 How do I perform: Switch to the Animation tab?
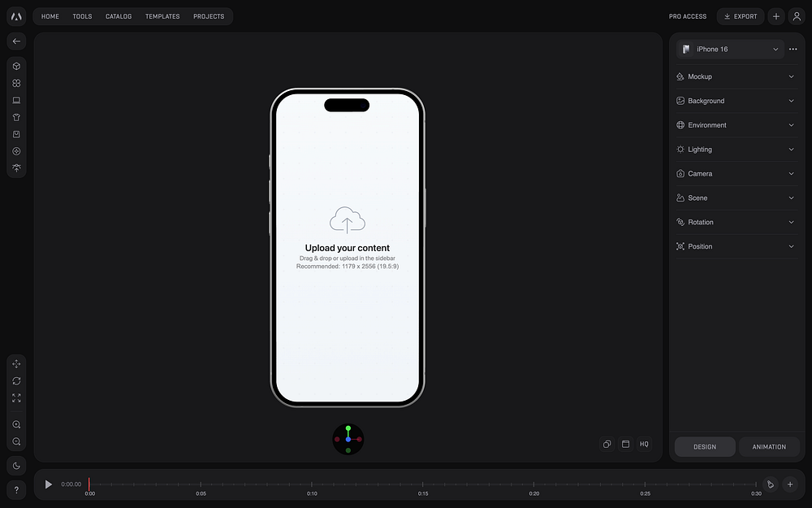point(769,447)
